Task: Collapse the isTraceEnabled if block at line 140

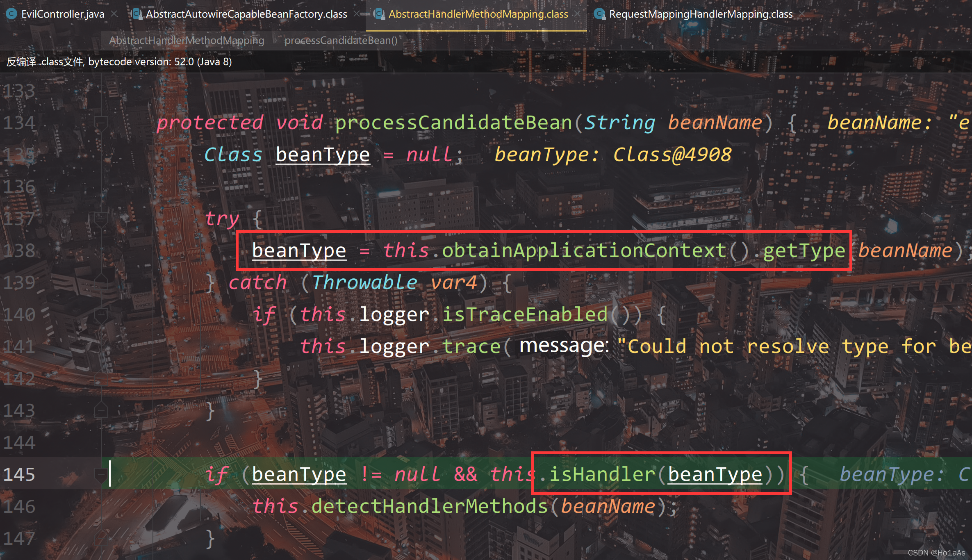Action: click(x=101, y=314)
